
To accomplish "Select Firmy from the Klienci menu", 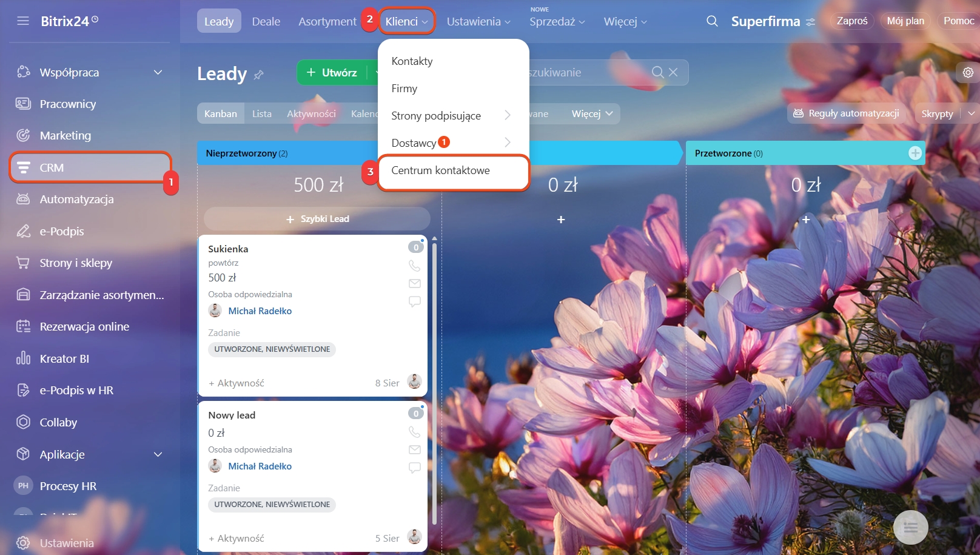I will (404, 88).
